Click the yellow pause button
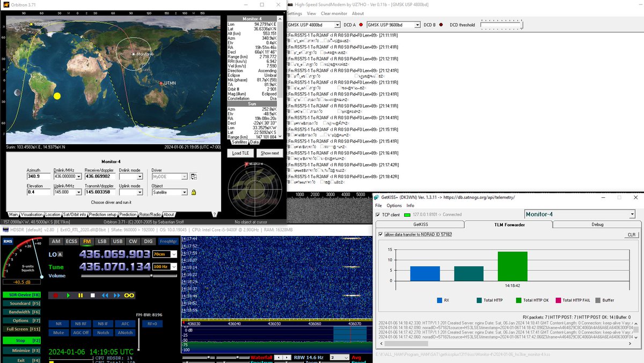 pyautogui.click(x=80, y=295)
